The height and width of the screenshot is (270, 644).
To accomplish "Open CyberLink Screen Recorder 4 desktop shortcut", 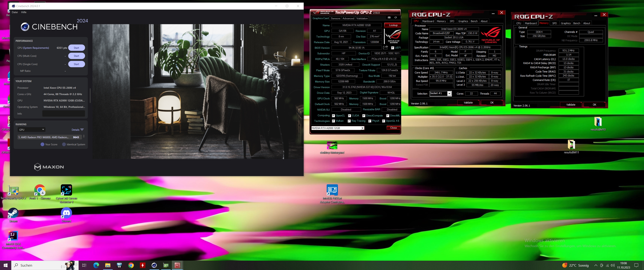I will tap(66, 194).
